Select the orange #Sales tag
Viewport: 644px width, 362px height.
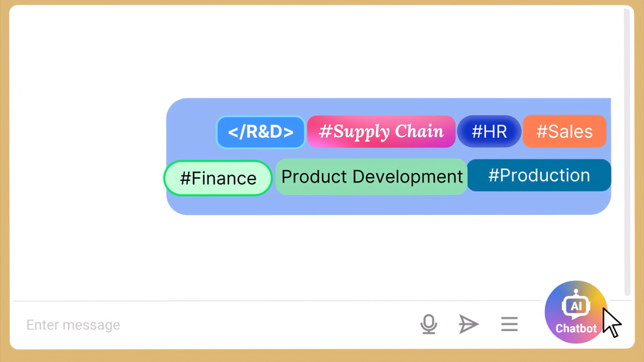[564, 131]
